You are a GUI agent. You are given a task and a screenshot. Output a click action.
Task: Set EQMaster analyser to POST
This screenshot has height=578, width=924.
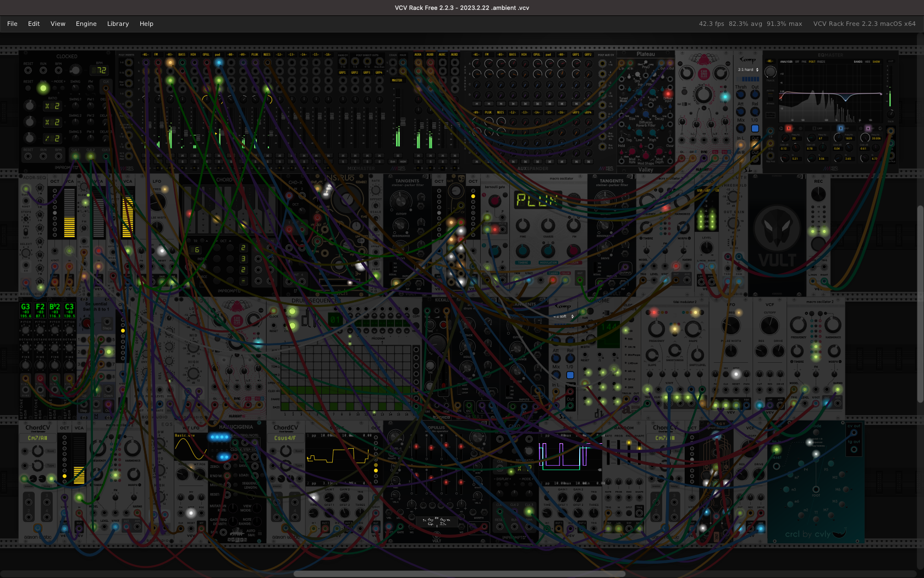(812, 62)
